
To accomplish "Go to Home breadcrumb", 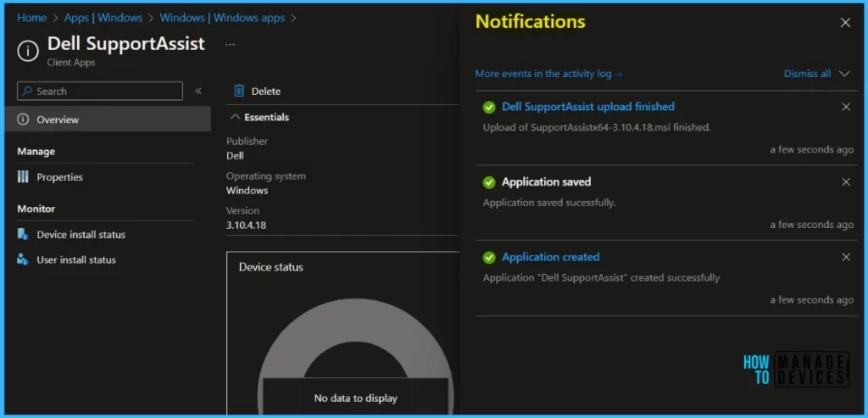I will [x=31, y=18].
